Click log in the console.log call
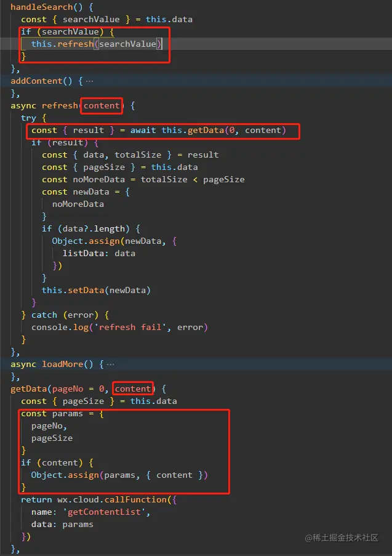The image size is (392, 556). 81,328
